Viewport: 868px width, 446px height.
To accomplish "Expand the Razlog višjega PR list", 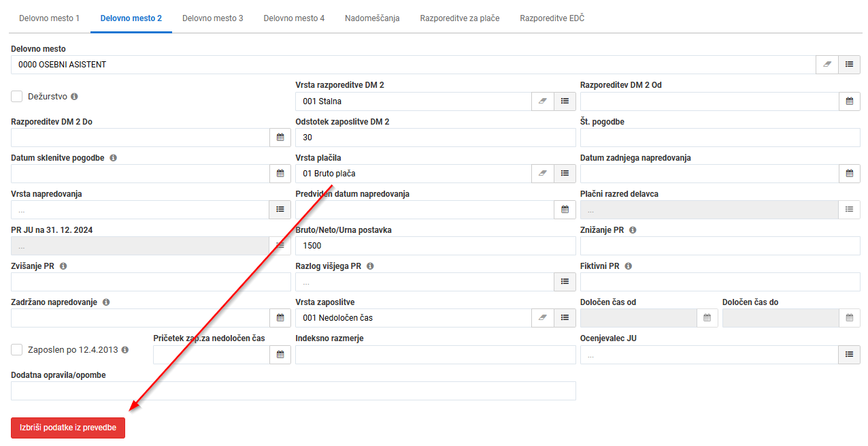I will click(565, 282).
